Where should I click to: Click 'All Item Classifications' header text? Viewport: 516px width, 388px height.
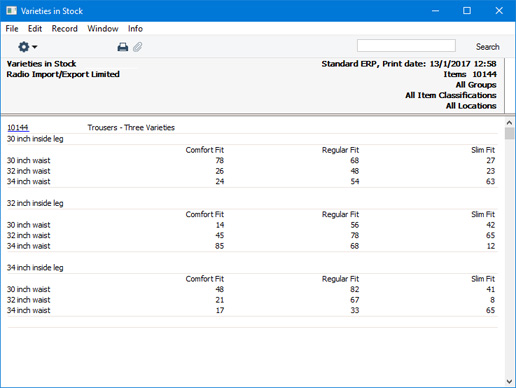pyautogui.click(x=451, y=95)
